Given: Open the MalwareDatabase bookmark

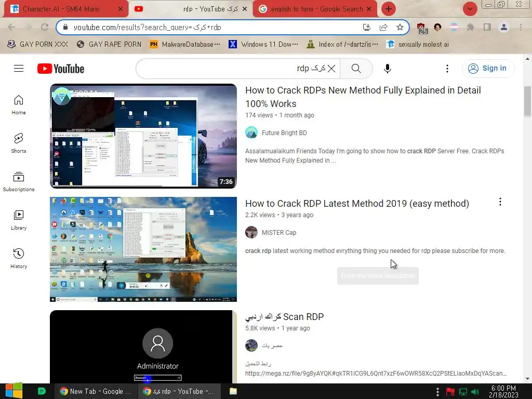Looking at the screenshot, I should pos(185,44).
